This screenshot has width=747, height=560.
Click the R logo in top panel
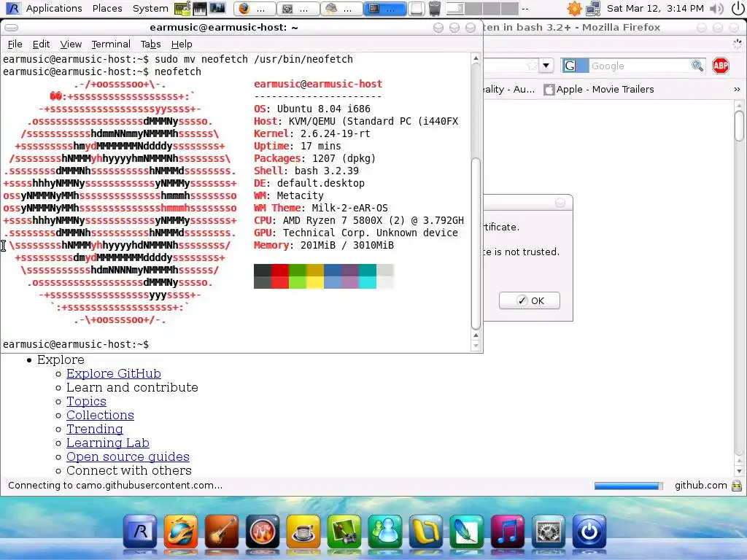[x=13, y=8]
